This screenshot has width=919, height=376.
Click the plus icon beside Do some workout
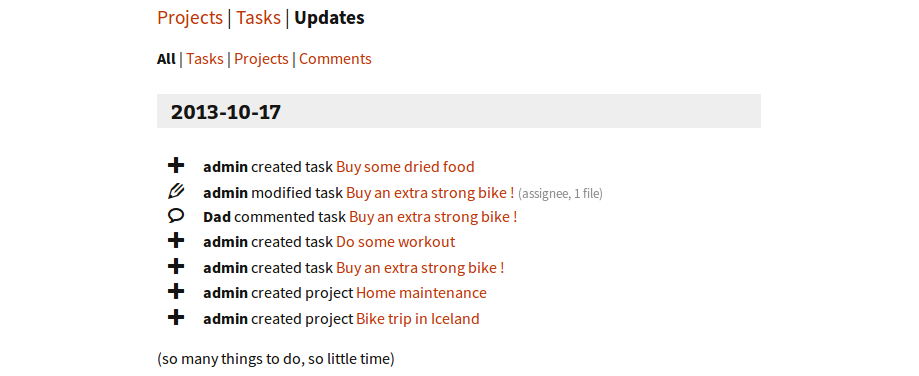click(x=176, y=240)
